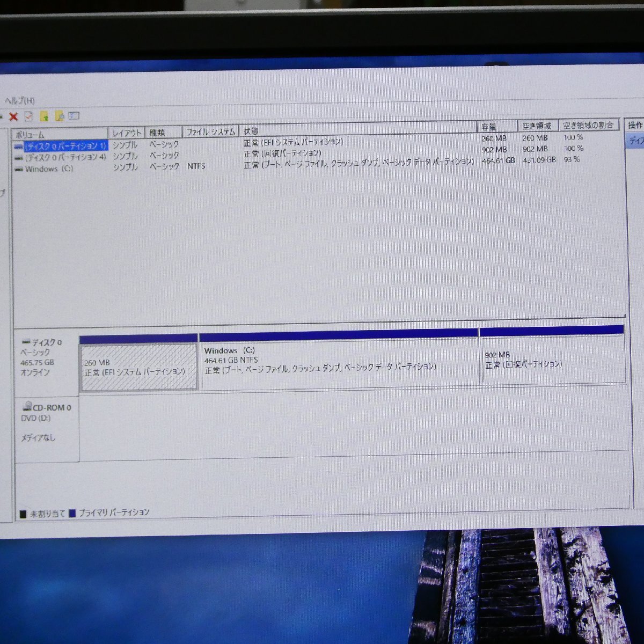The height and width of the screenshot is (644, 644).
Task: Sort by 空き領域 column header
Action: pyautogui.click(x=538, y=126)
